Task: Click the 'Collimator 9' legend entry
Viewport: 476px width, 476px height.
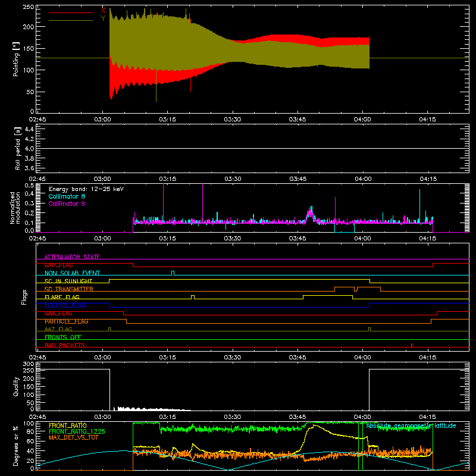Action: (x=67, y=203)
